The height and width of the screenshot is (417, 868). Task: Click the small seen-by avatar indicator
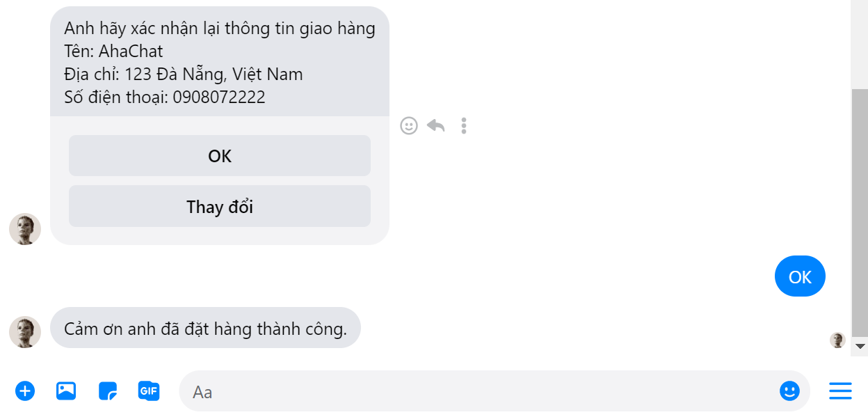click(x=837, y=340)
